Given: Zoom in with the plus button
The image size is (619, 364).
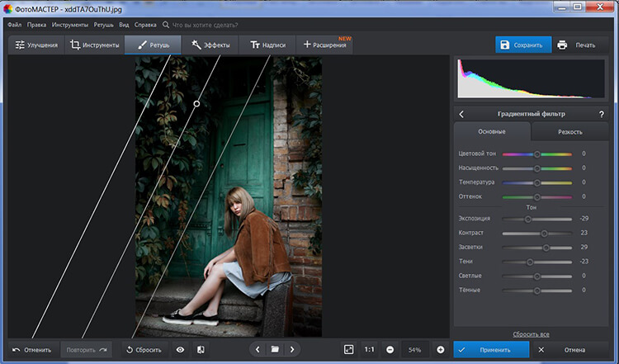Looking at the screenshot, I should point(440,350).
